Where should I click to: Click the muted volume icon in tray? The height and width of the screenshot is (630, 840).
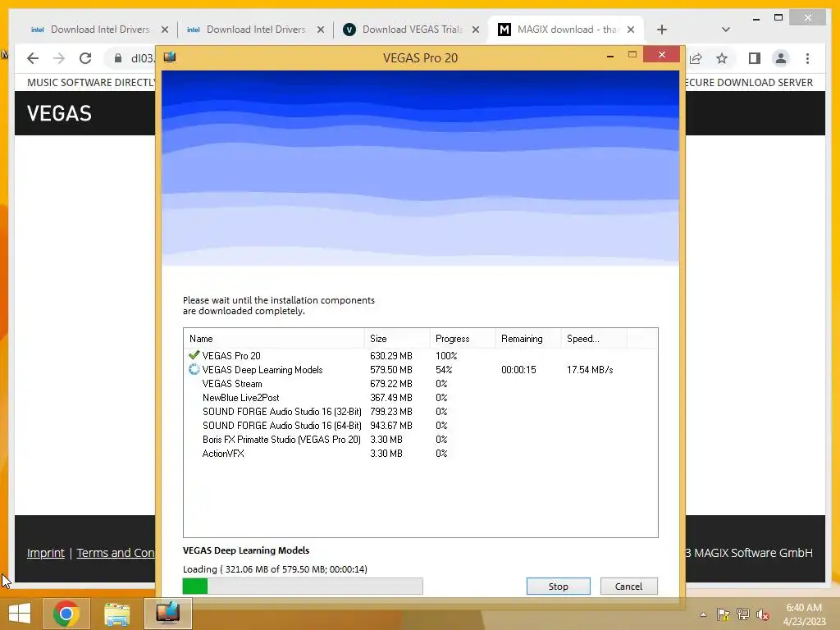[x=763, y=614]
